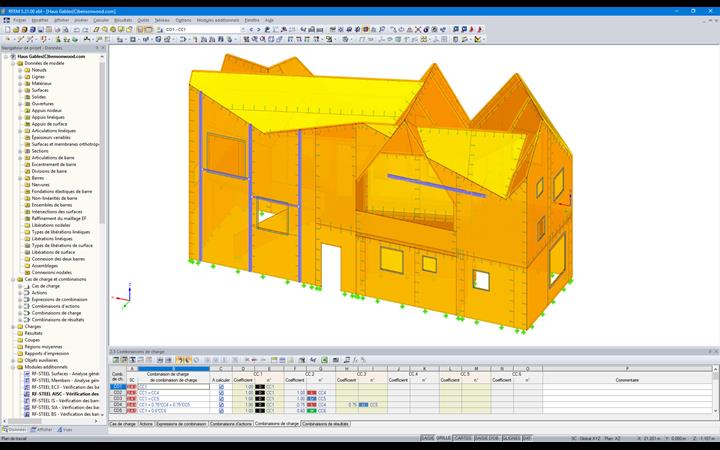The image size is (720, 450).
Task: Click green CC6 color swatch in CO5 row
Action: pyautogui.click(x=312, y=411)
